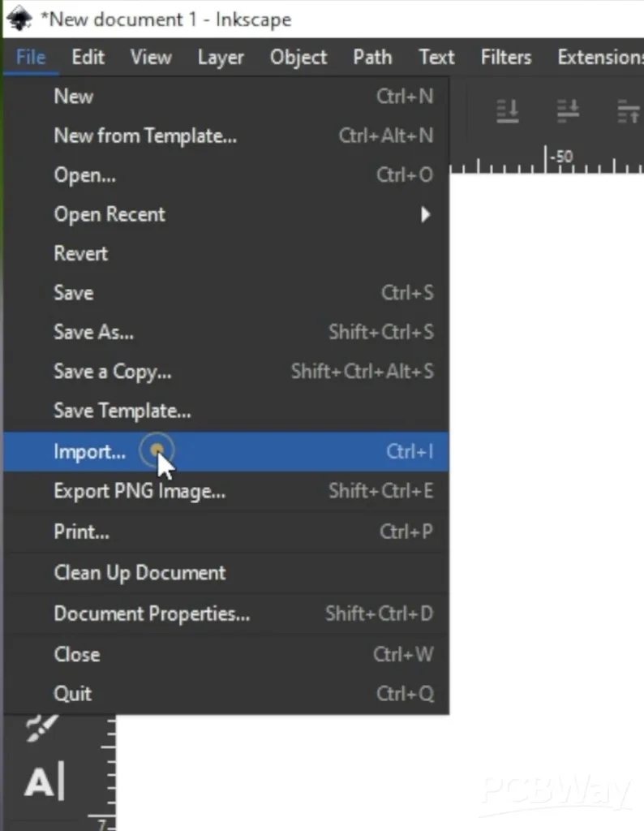The width and height of the screenshot is (644, 831).
Task: Open the Path menu
Action: pyautogui.click(x=372, y=58)
